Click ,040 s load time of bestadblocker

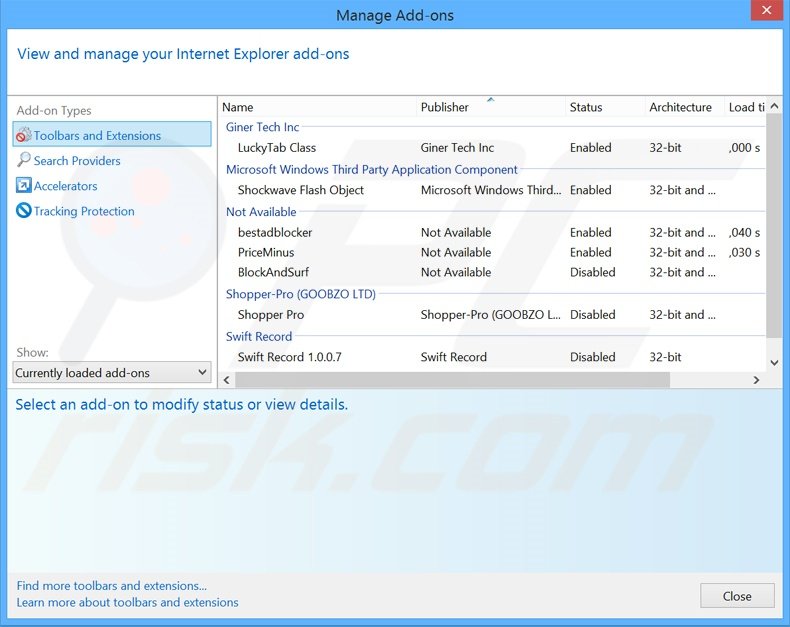click(744, 232)
